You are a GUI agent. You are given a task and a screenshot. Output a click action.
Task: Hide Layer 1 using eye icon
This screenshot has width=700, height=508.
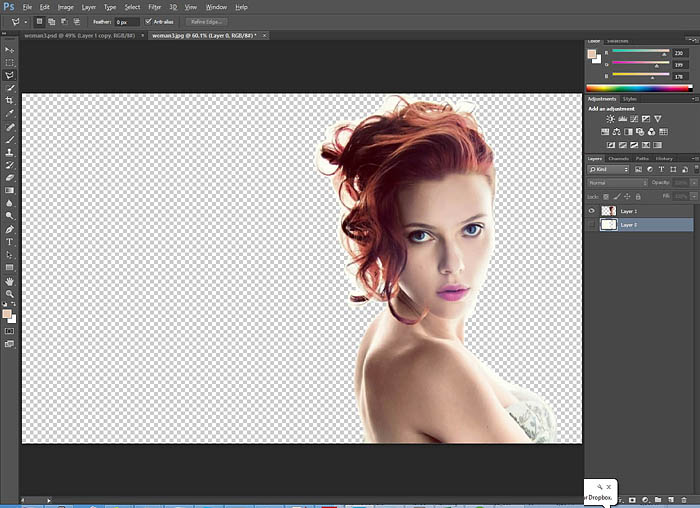[x=592, y=211]
